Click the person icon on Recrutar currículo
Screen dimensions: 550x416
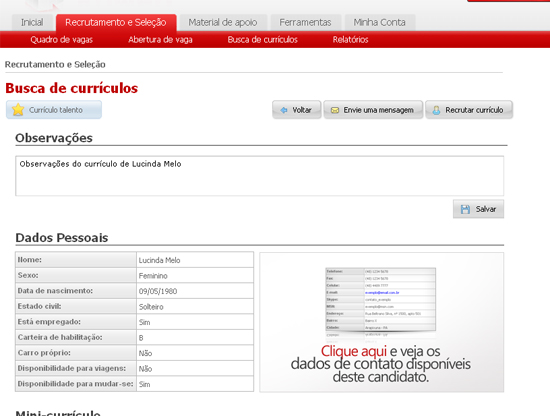pos(436,110)
